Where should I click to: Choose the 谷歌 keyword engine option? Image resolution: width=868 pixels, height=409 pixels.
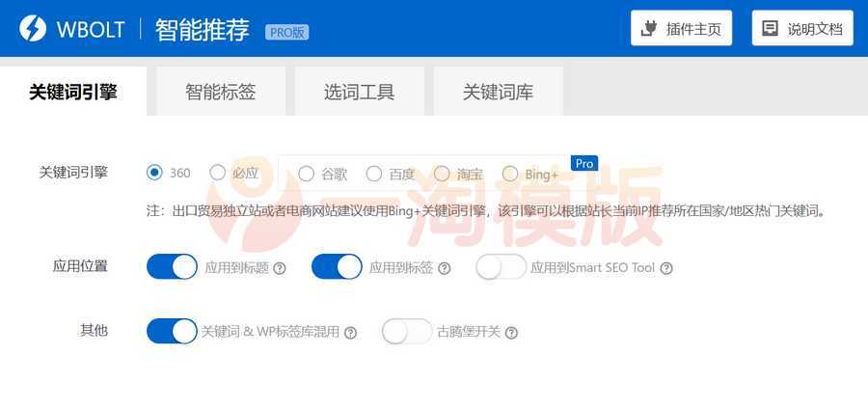(x=306, y=174)
